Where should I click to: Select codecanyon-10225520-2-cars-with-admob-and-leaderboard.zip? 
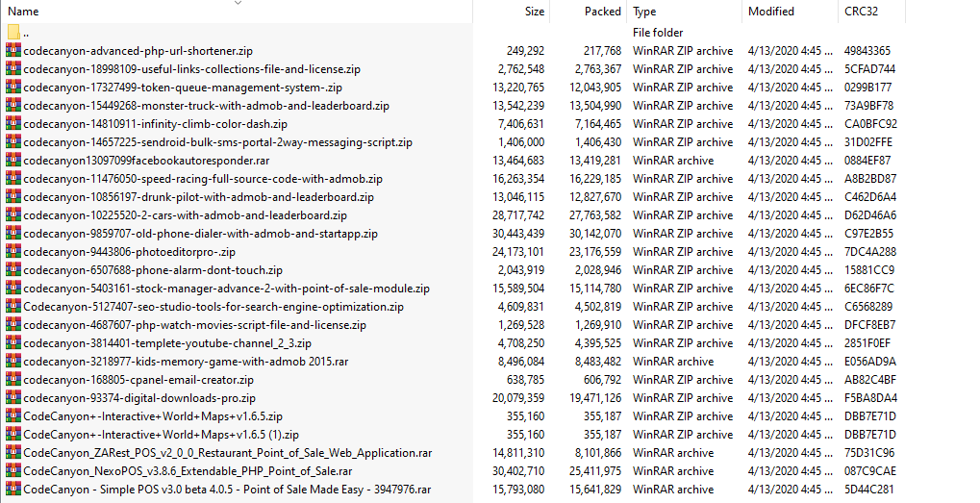coord(185,214)
